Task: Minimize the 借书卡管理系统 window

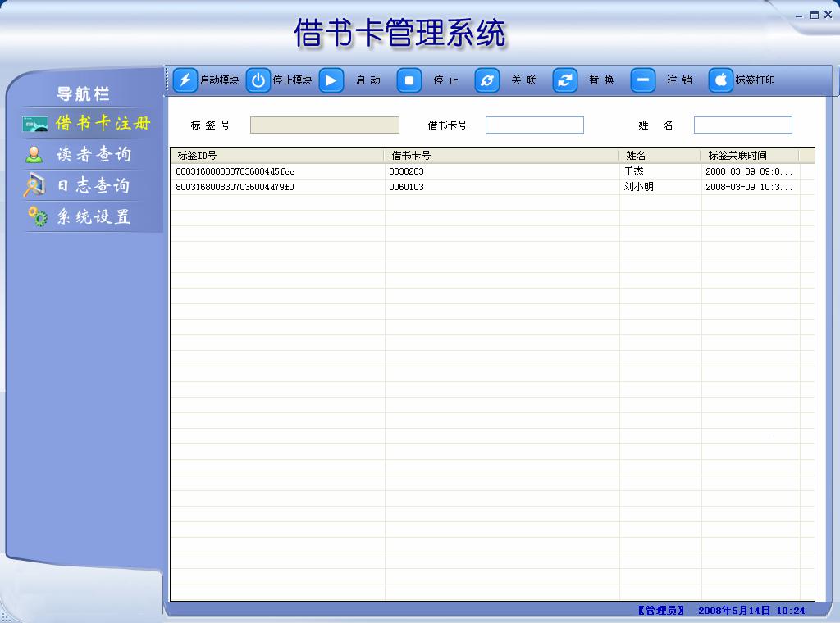Action: tap(799, 16)
